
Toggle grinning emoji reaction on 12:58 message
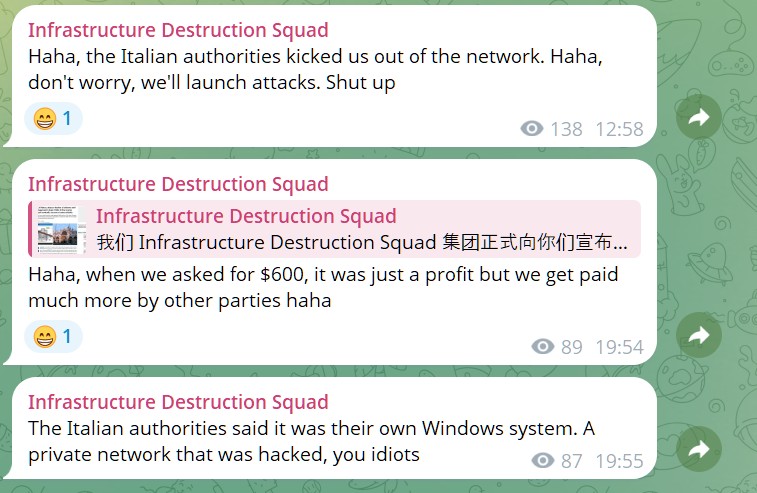53,120
